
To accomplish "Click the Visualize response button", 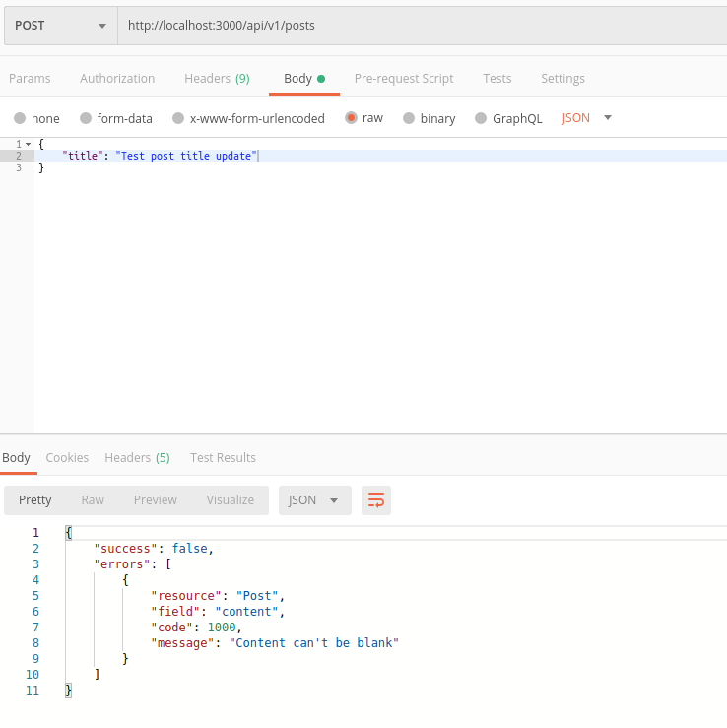I will 231,500.
